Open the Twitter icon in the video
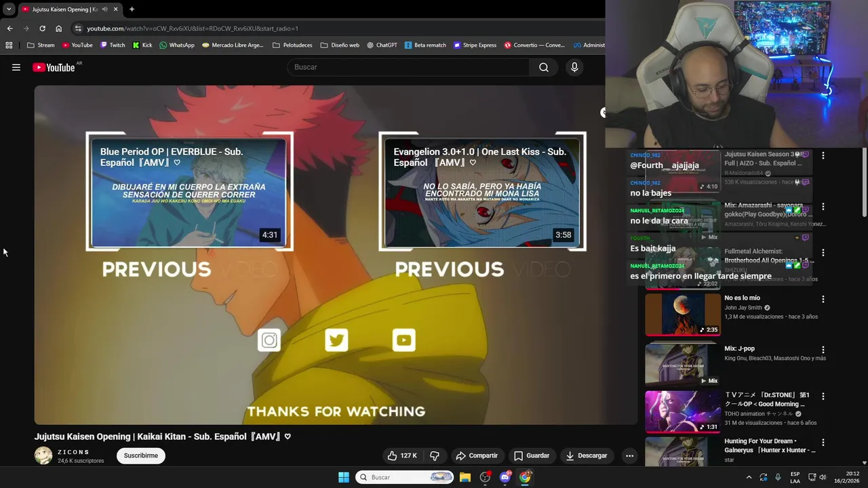The image size is (868, 488). [336, 340]
